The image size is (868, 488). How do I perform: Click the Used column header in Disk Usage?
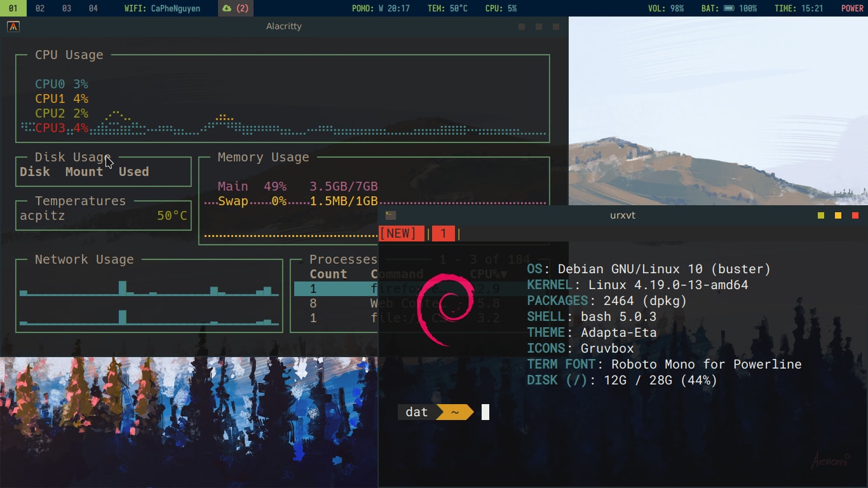[x=133, y=172]
